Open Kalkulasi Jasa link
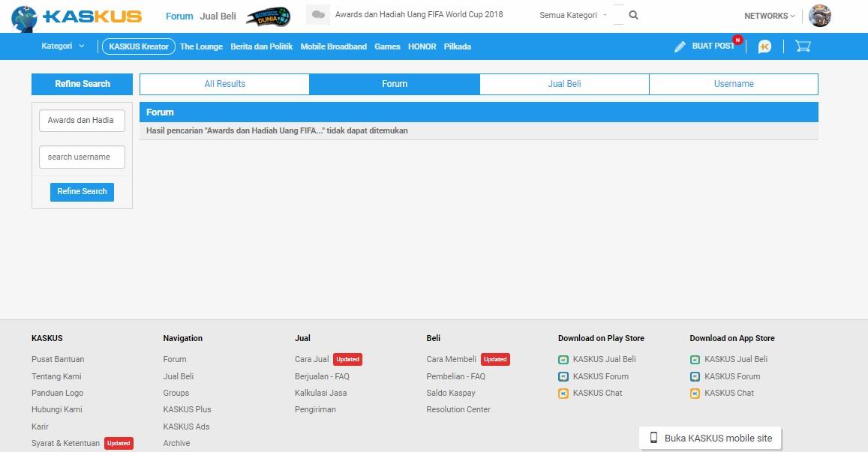The image size is (868, 452). tap(320, 394)
